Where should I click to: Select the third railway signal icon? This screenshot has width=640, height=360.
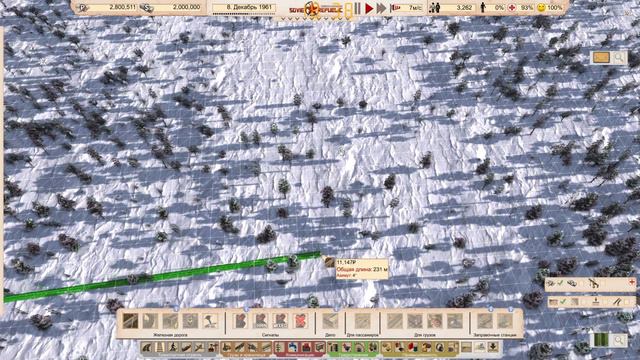click(280, 321)
